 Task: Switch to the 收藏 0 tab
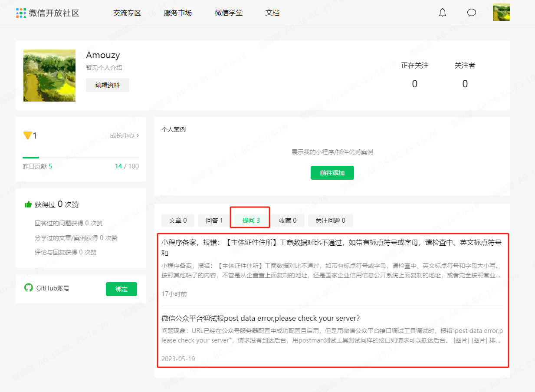[288, 221]
